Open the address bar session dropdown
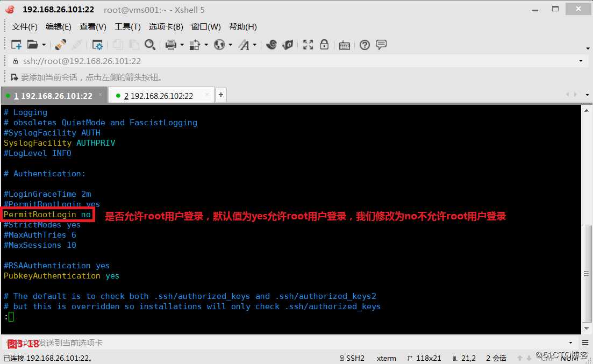Screen dimensions: 593x364 (580, 61)
